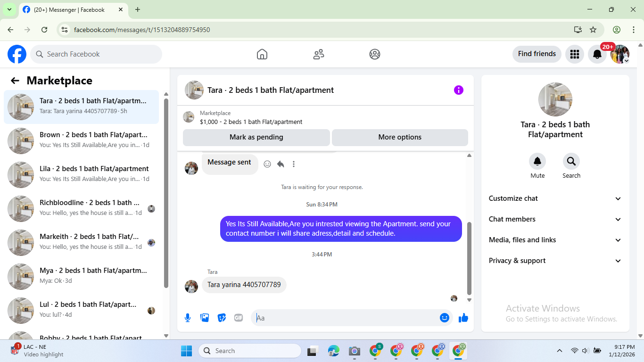The height and width of the screenshot is (362, 644).
Task: Click Mark as pending button
Action: point(256,137)
